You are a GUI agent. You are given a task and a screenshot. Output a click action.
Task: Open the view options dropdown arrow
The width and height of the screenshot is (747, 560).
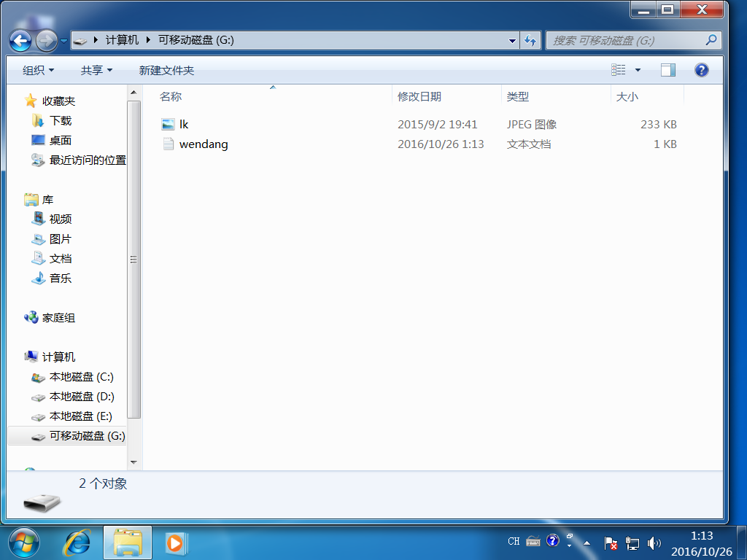click(638, 70)
